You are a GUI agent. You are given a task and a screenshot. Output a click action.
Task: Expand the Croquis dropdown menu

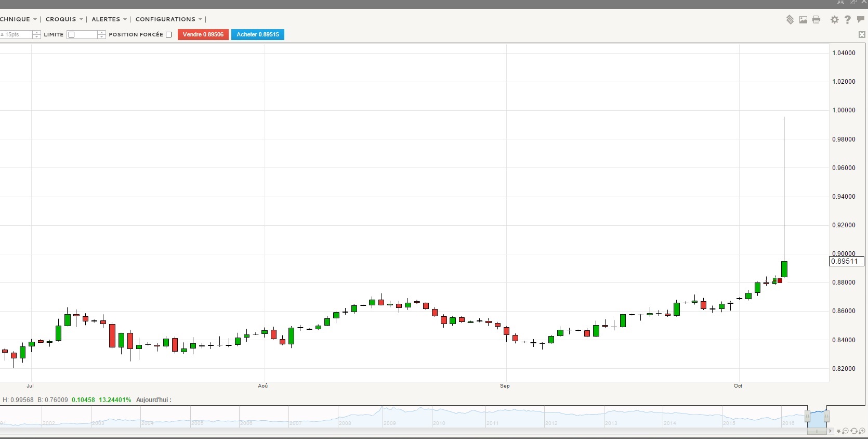[x=64, y=19]
